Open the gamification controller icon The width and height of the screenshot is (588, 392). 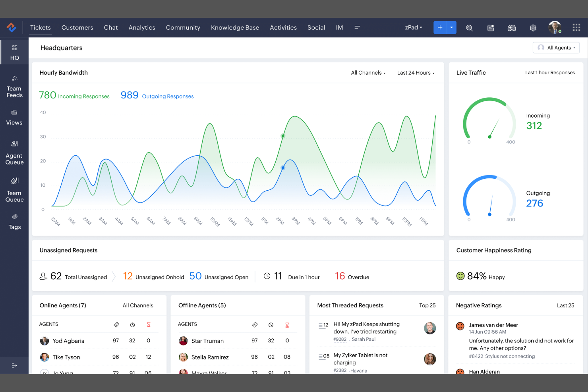pyautogui.click(x=512, y=27)
